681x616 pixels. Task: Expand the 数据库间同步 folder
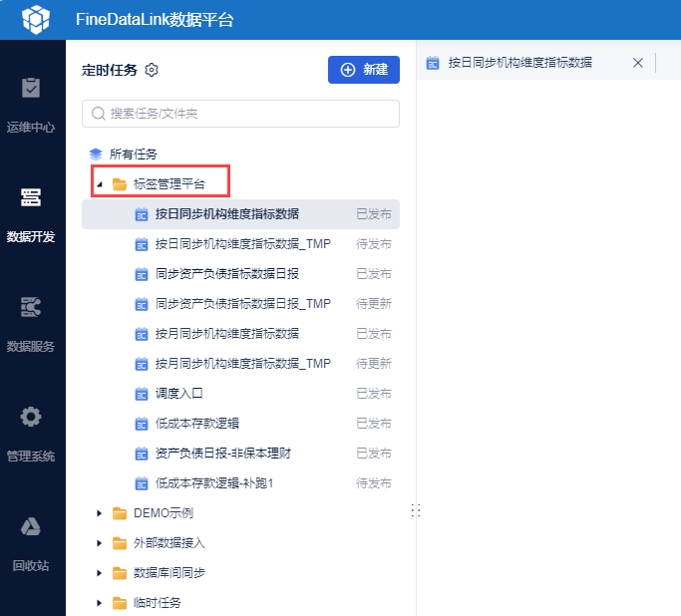(x=99, y=573)
